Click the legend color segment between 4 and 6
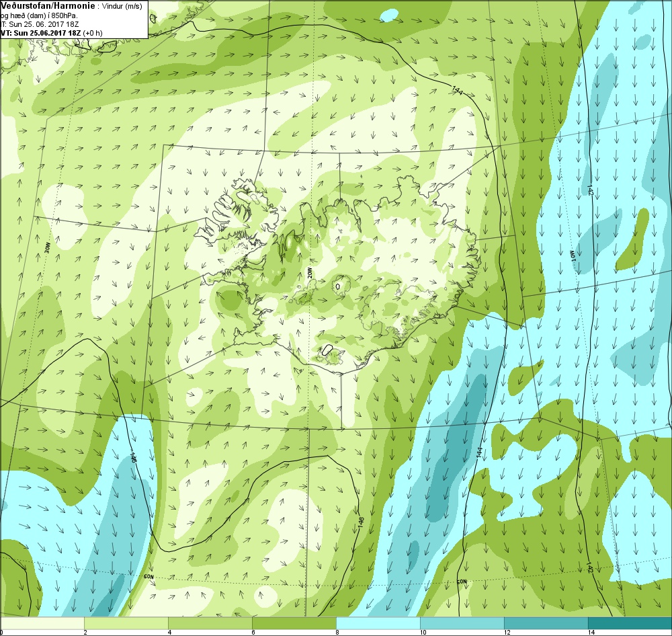672x636 pixels. click(x=210, y=623)
